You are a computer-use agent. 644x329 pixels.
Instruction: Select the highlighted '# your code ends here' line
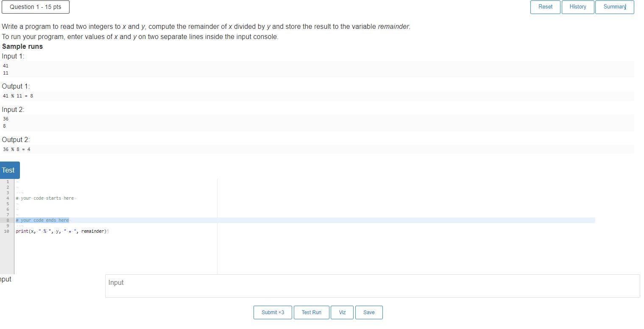pos(42,220)
